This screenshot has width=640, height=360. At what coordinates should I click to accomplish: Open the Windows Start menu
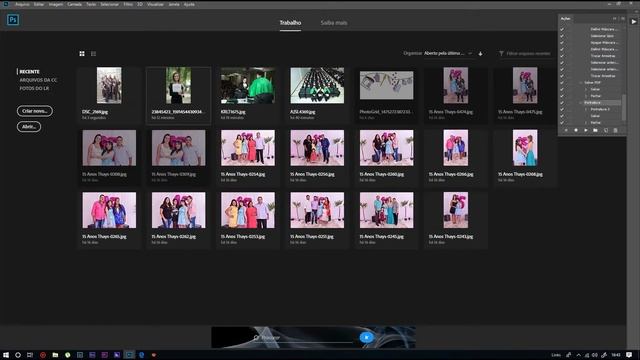(6, 355)
